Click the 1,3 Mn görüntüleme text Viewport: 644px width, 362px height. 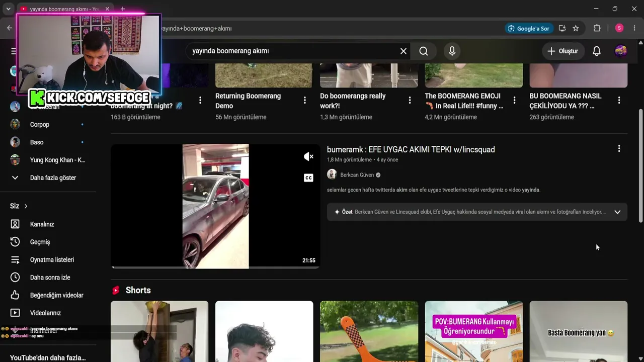pyautogui.click(x=346, y=117)
